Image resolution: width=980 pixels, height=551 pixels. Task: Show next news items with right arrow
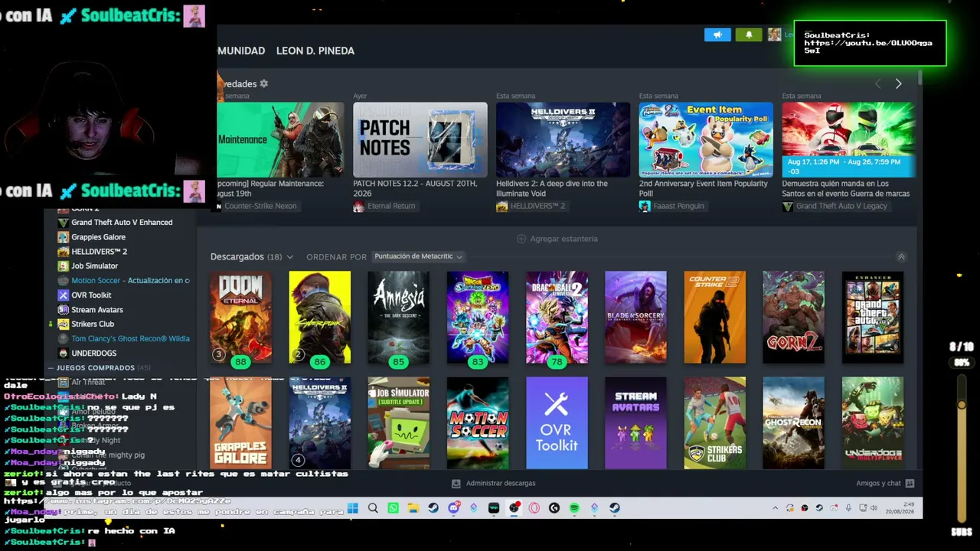coord(898,83)
